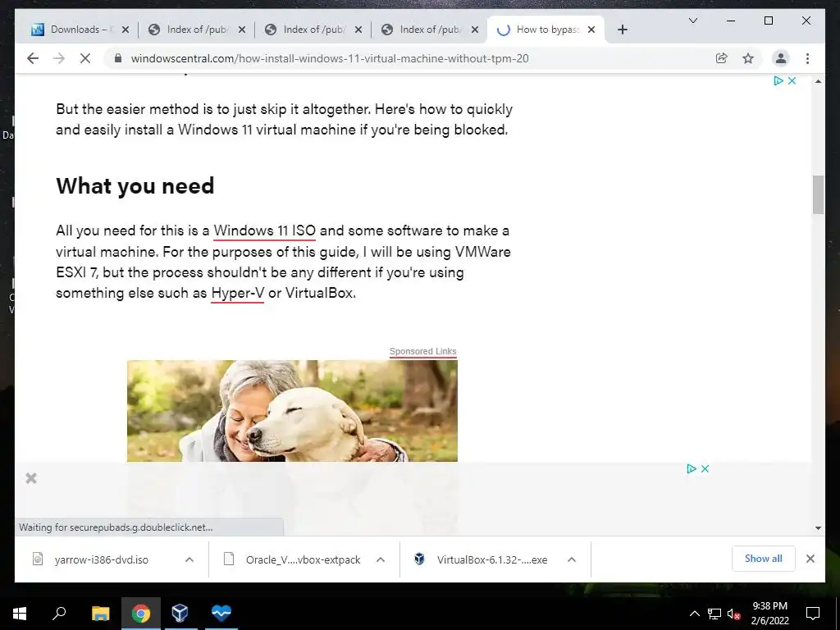The width and height of the screenshot is (840, 630).
Task: Close the second Index of /pub tab
Action: (x=358, y=30)
